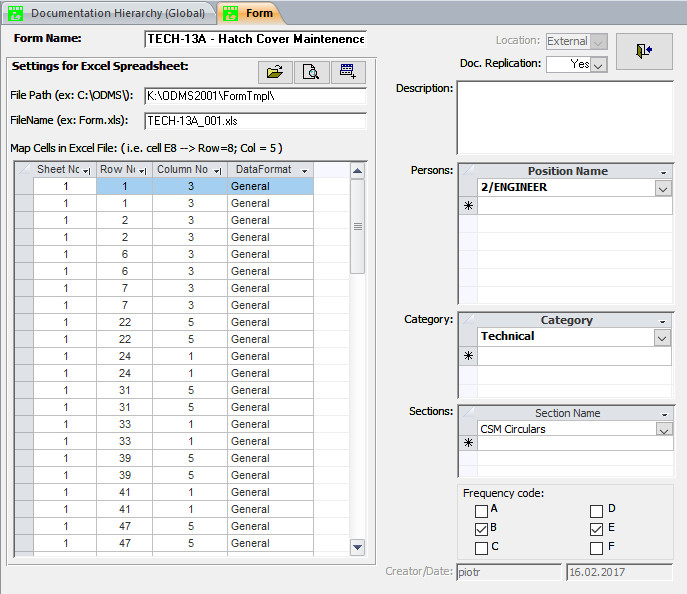Expand the 2/ENGINEER position dropdown
Viewport: 687px width, 594px height.
click(663, 189)
